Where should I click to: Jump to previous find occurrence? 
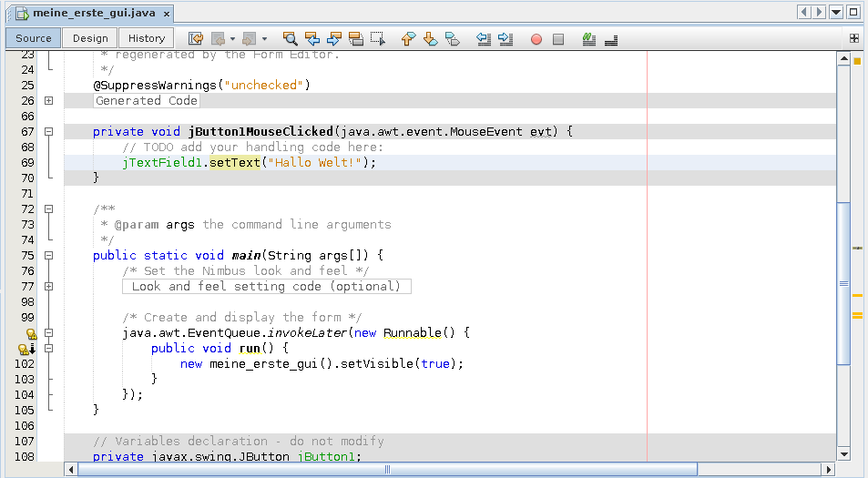click(x=312, y=38)
